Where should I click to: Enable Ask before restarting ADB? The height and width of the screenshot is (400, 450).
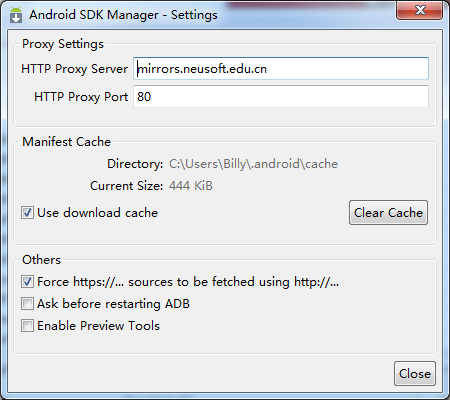[27, 304]
